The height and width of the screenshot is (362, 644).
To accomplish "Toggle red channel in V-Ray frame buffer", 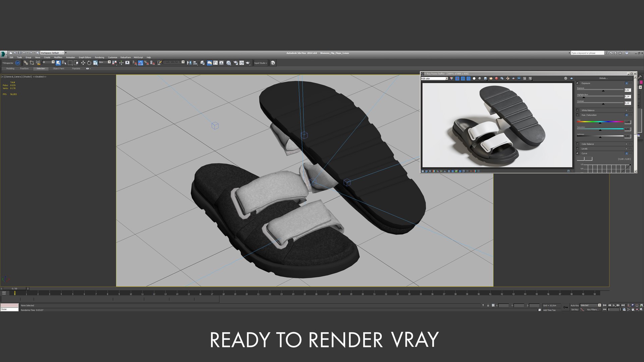I will pos(457,78).
